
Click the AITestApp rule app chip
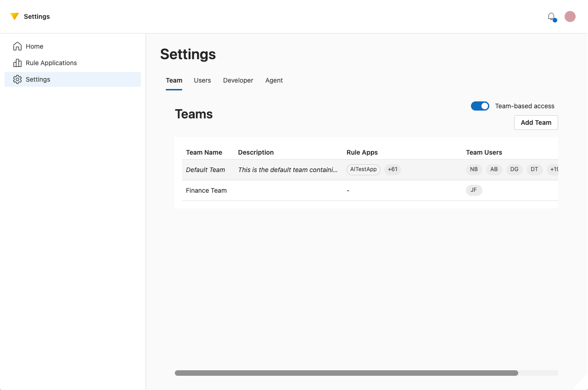pos(363,169)
